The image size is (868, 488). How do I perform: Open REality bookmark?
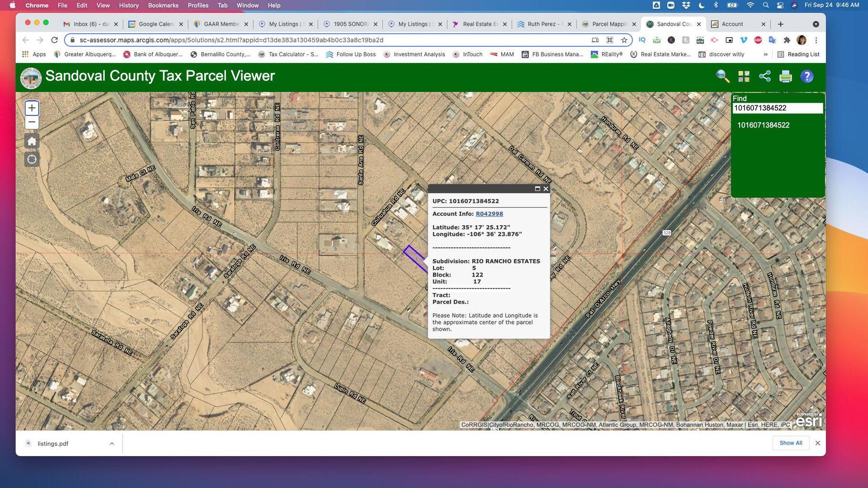tap(607, 54)
